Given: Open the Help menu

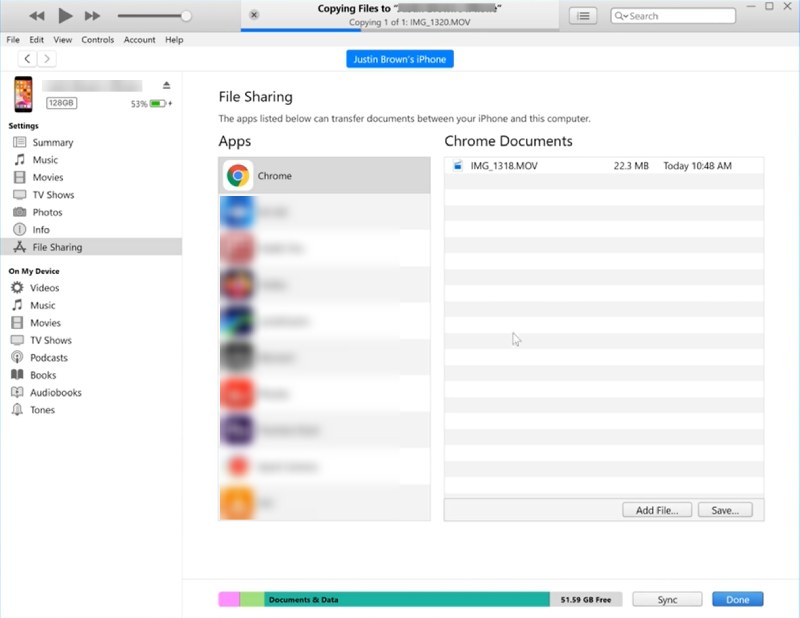Looking at the screenshot, I should [174, 39].
